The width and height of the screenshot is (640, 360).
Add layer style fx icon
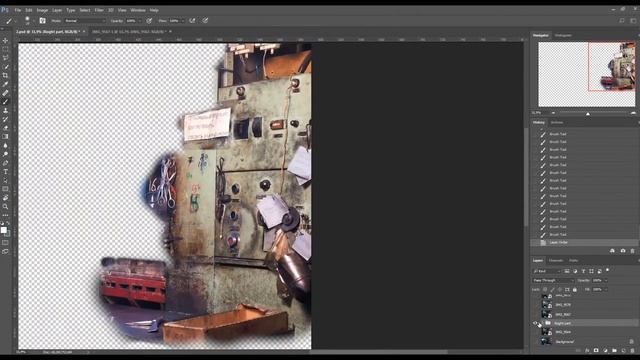pyautogui.click(x=587, y=351)
